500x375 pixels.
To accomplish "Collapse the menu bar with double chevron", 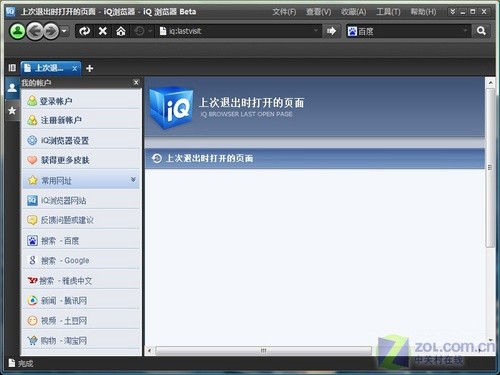I will (x=452, y=12).
